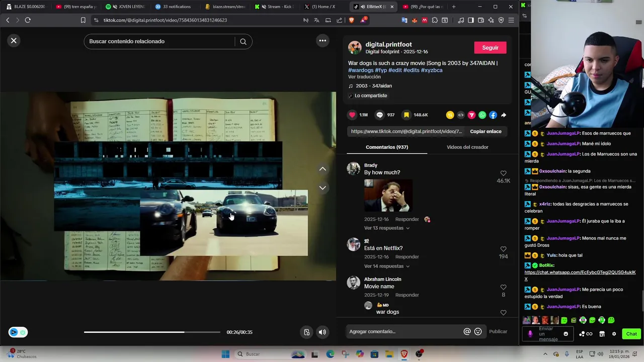Open more share options arrow
Image resolution: width=644 pixels, height=362 pixels.
click(503, 115)
